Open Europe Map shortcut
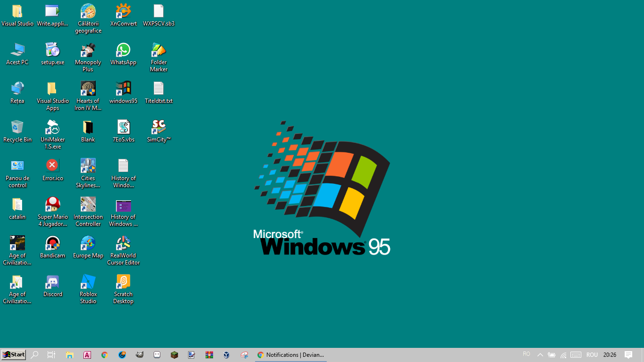Screen dimensions: 644x362 88,247
